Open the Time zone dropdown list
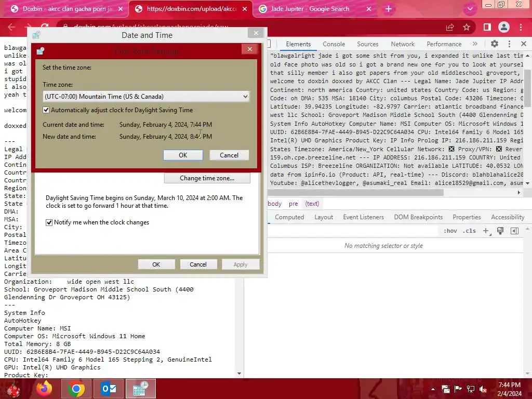The width and height of the screenshot is (532, 399). pos(146,96)
